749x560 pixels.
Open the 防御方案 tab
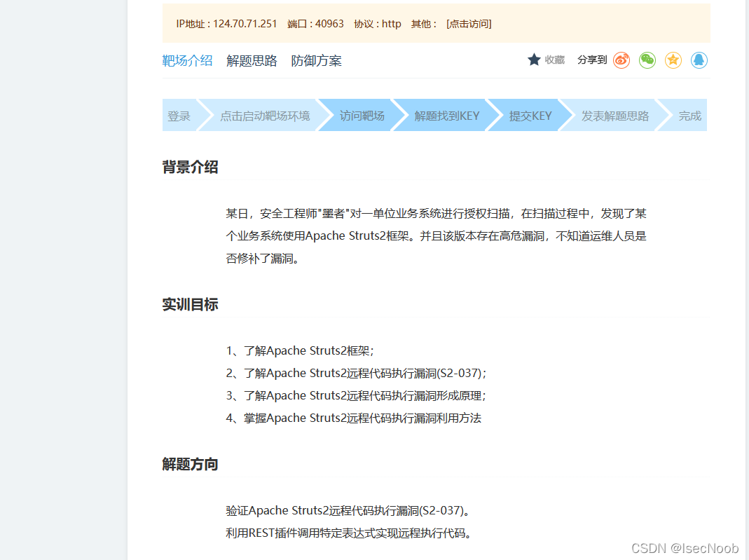point(316,61)
